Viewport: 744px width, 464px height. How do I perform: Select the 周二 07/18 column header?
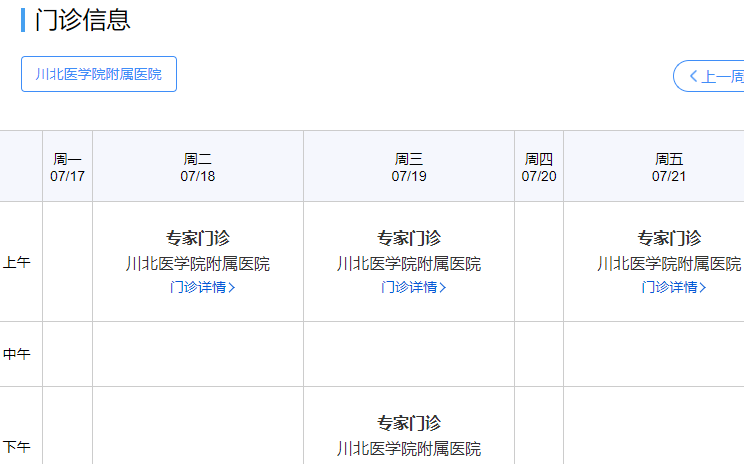click(198, 167)
